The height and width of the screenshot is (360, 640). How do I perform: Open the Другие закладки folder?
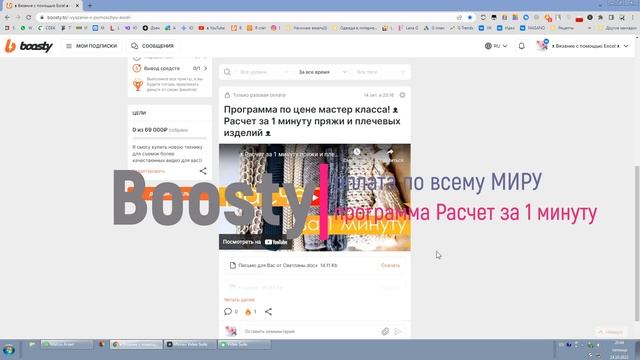pos(617,28)
